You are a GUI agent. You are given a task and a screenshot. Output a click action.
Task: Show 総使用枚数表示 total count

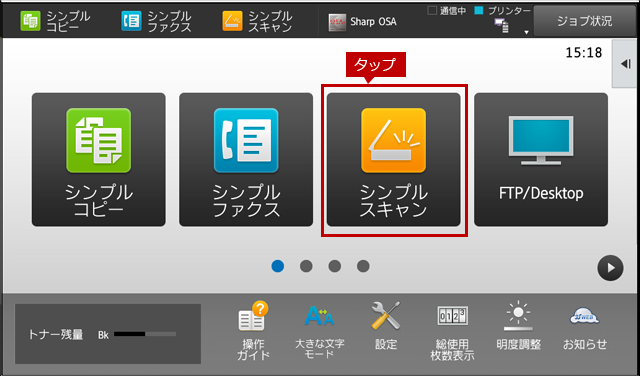click(x=452, y=333)
